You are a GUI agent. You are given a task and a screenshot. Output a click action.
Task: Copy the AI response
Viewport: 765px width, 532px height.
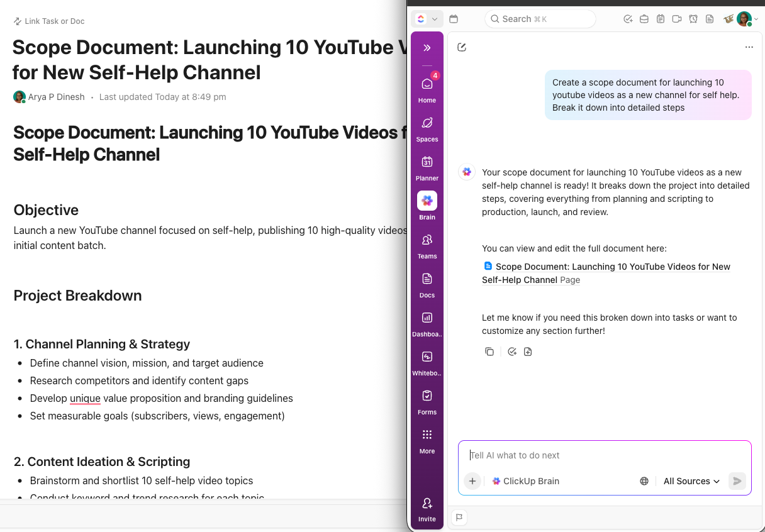[x=489, y=351]
